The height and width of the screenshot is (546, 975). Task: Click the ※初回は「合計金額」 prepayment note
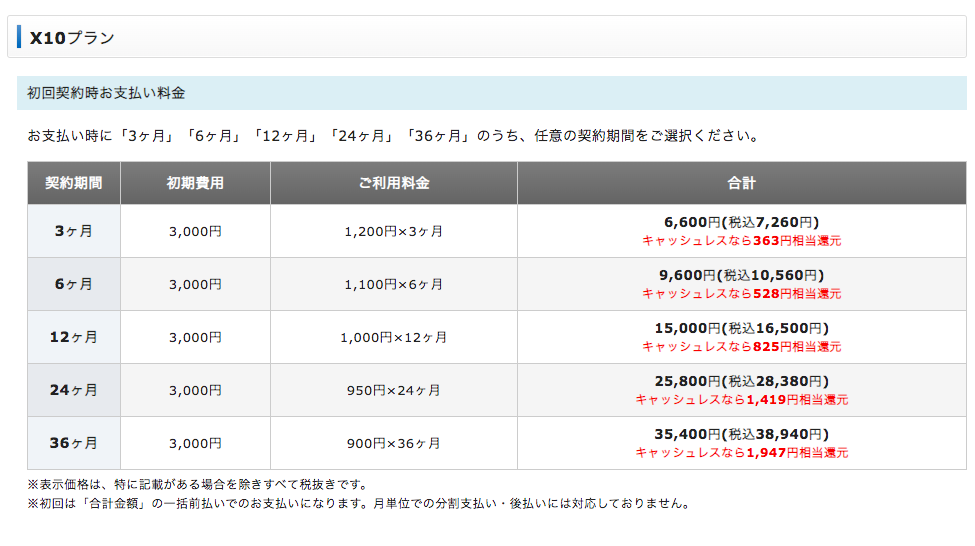coord(361,504)
